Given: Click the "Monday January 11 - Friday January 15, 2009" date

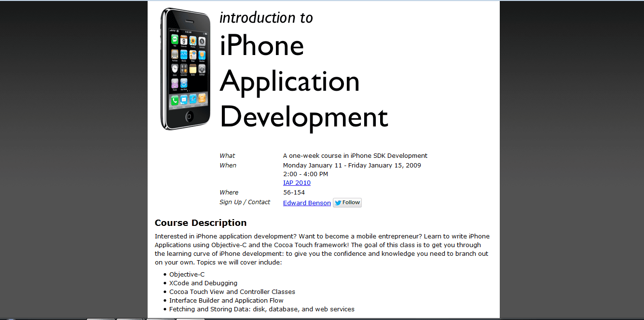Looking at the screenshot, I should (352, 166).
